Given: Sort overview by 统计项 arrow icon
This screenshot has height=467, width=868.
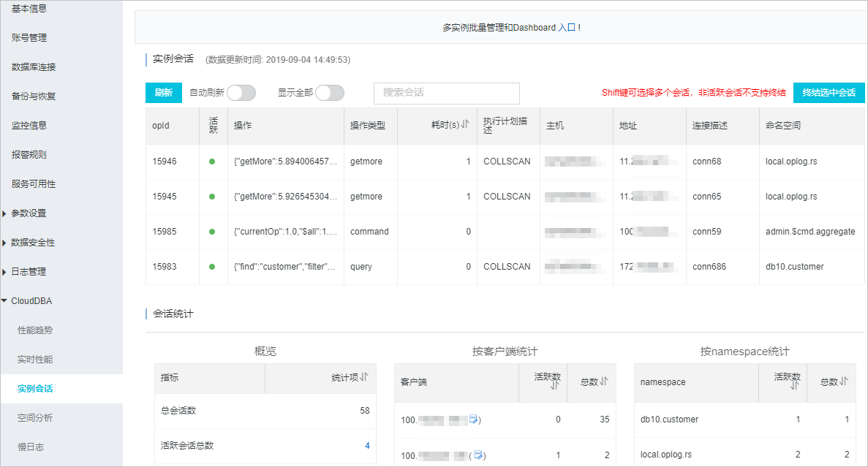Looking at the screenshot, I should [363, 377].
